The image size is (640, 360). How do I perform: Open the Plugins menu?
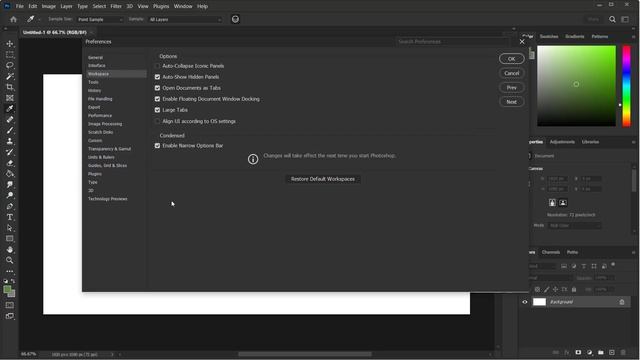tap(161, 6)
